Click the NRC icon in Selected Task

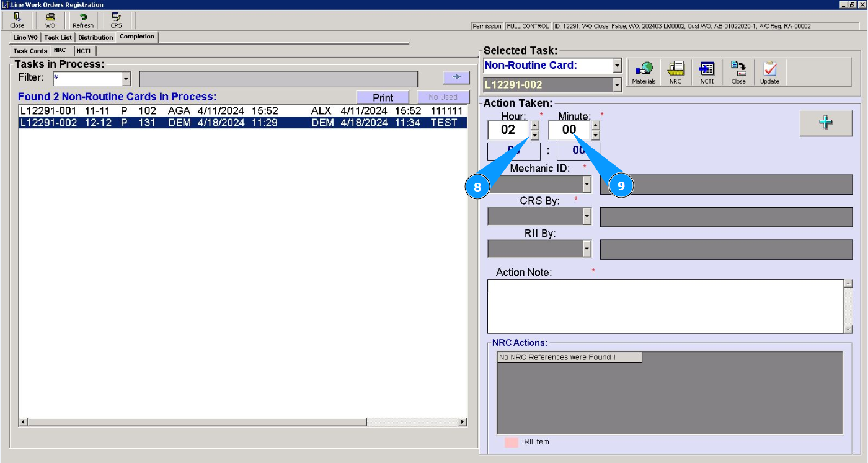(x=675, y=73)
